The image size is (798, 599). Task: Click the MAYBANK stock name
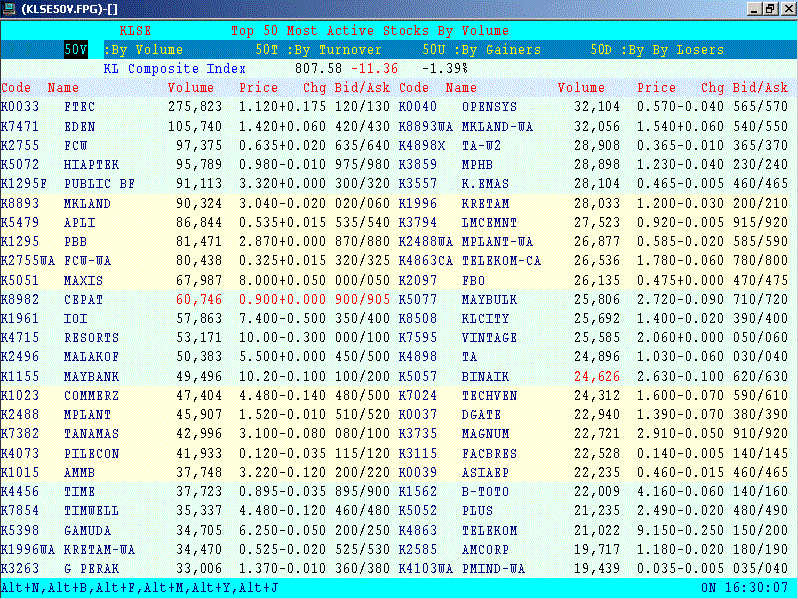(92, 377)
